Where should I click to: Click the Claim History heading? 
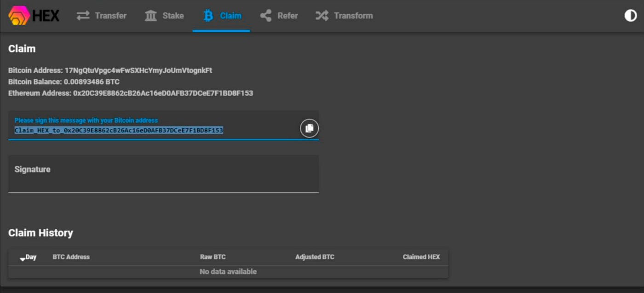(40, 233)
